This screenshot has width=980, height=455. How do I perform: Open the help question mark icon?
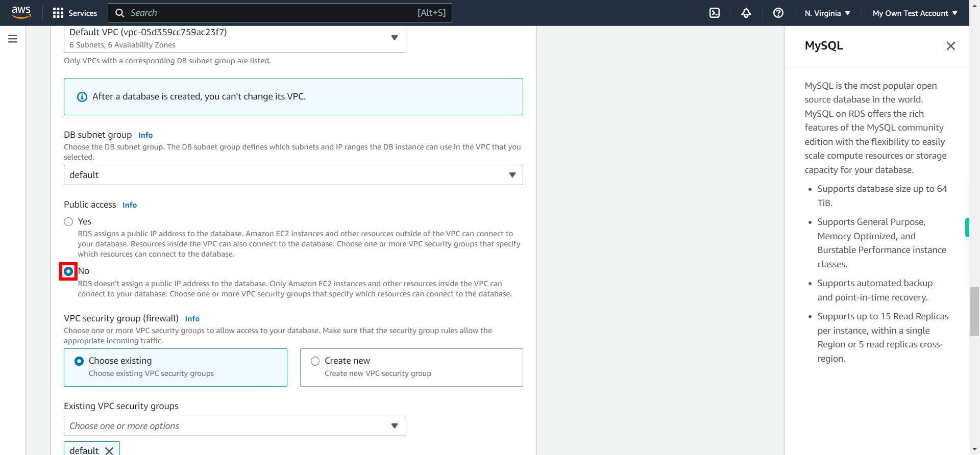pyautogui.click(x=778, y=13)
